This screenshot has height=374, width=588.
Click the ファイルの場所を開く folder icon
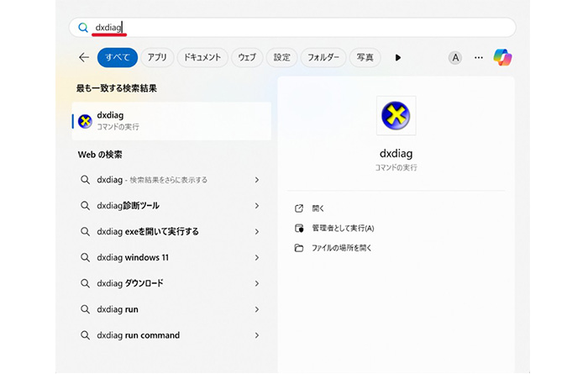[x=299, y=248]
